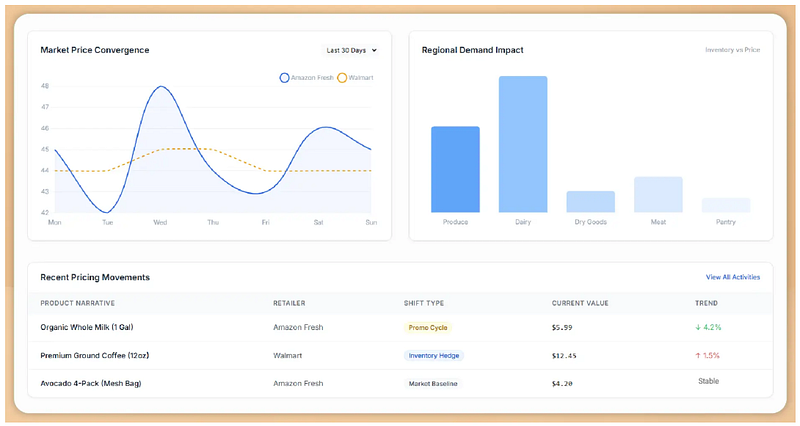Open the Premium Ground Coffee row
Image resolution: width=800 pixels, height=426 pixels.
click(400, 356)
